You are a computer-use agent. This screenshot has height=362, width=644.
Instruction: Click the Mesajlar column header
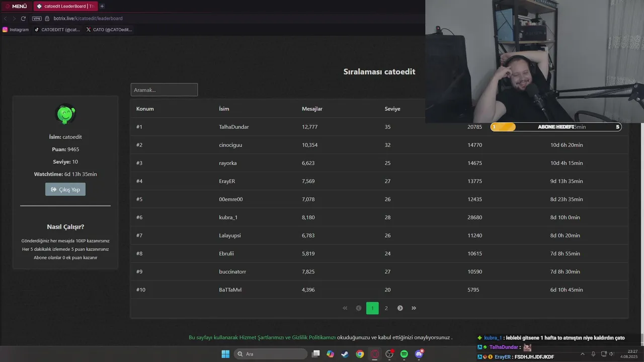(x=312, y=109)
